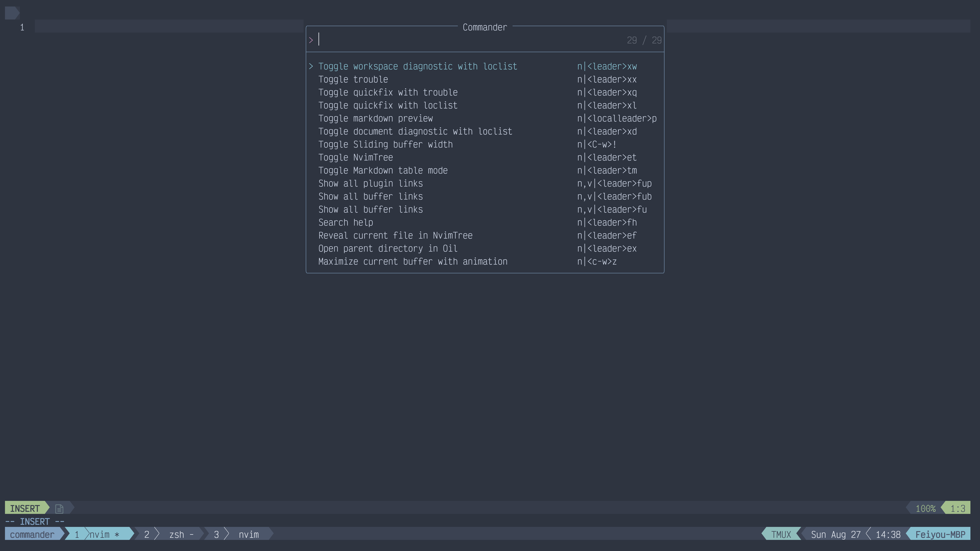Click the Commander window title

485,27
